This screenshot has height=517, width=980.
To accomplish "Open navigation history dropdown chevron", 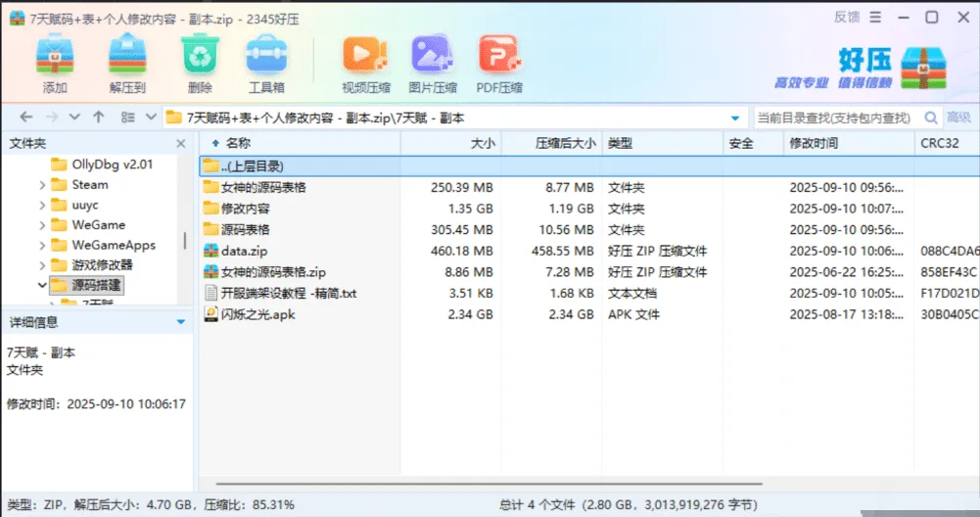I will pos(74,117).
